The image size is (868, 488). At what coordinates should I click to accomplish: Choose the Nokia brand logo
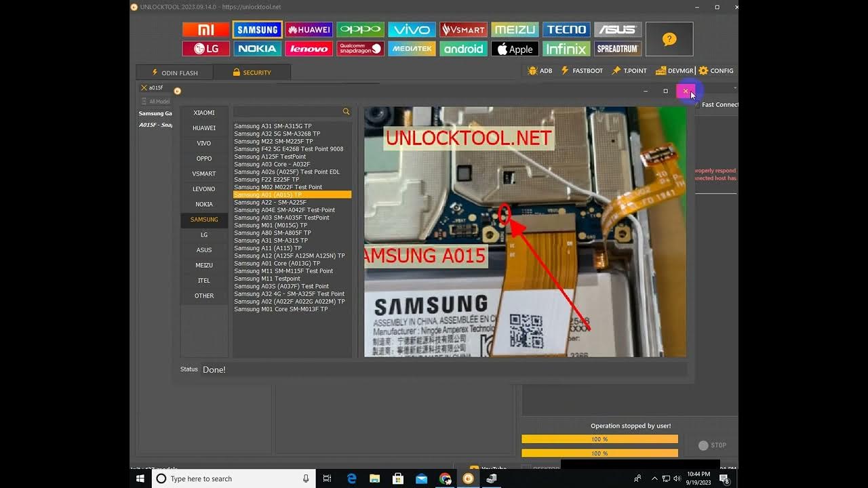(x=258, y=49)
